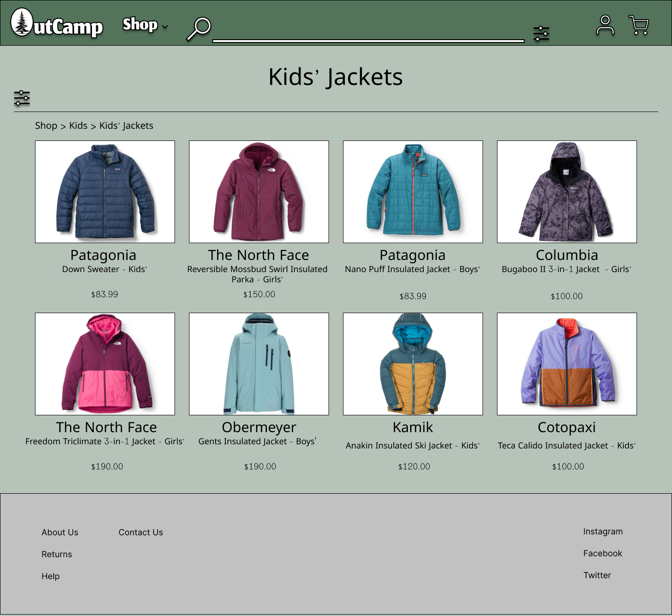Open Columbia Bugaboo II jacket image
Screen dimensions: 672x616
coord(567,192)
